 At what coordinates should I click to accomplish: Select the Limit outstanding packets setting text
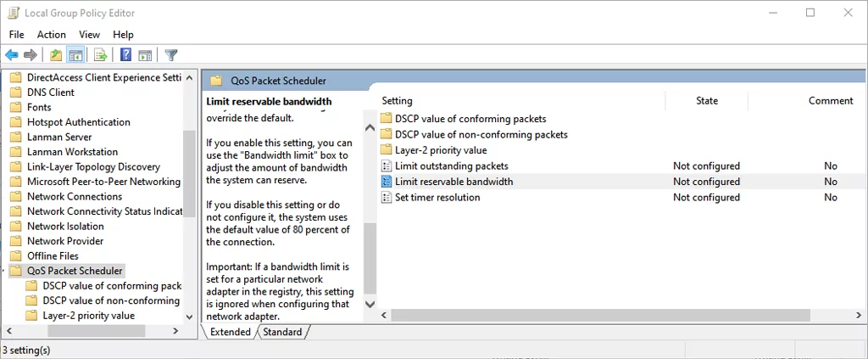[x=451, y=165]
